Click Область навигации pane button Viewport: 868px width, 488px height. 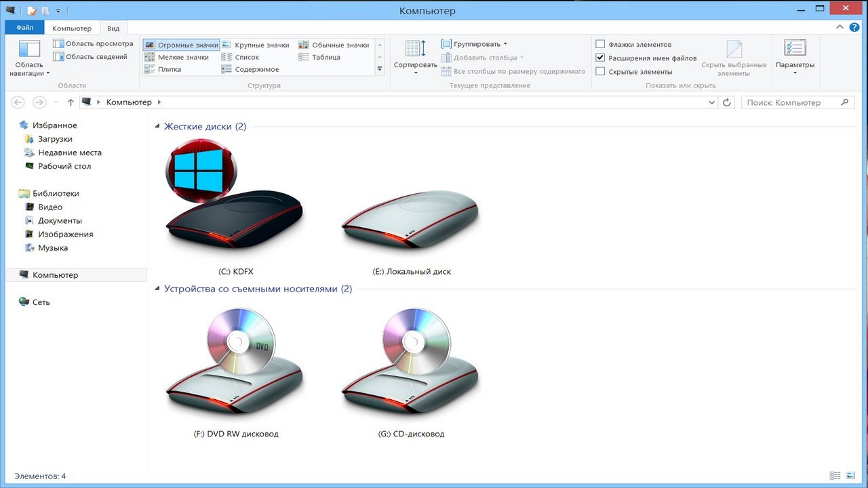coord(29,58)
